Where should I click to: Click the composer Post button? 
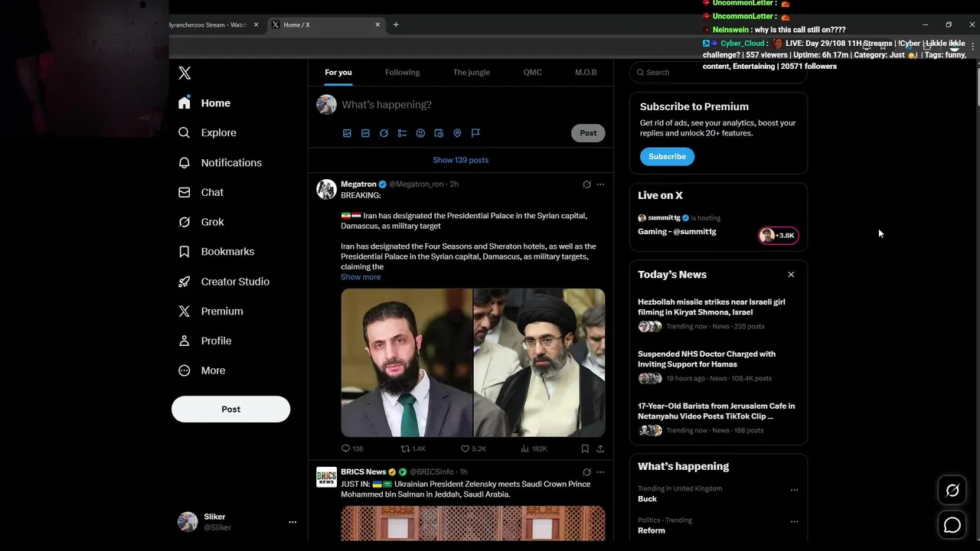click(588, 133)
